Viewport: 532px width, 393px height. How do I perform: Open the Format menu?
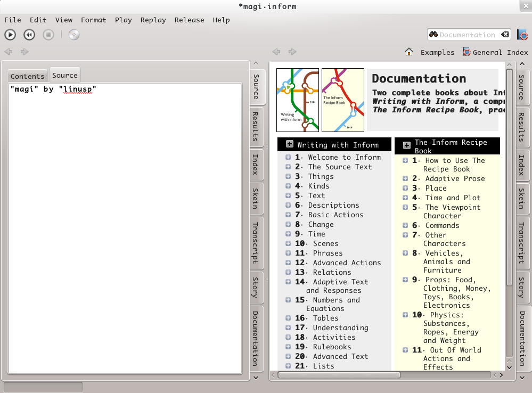coord(93,20)
